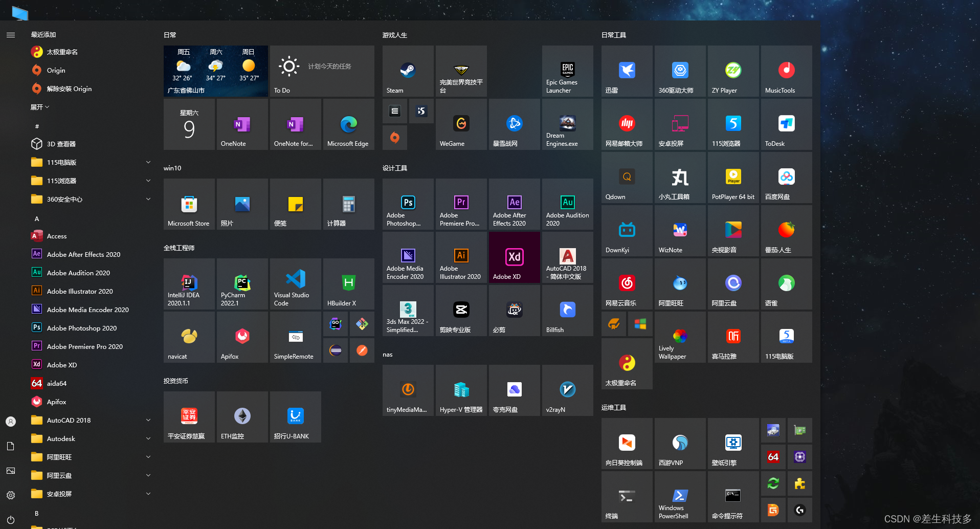Open 3D 查看器 from the app list
The image size is (980, 529).
(91, 144)
